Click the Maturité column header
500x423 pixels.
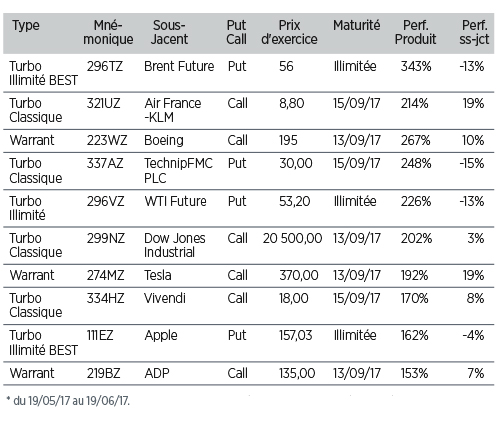[x=356, y=25]
